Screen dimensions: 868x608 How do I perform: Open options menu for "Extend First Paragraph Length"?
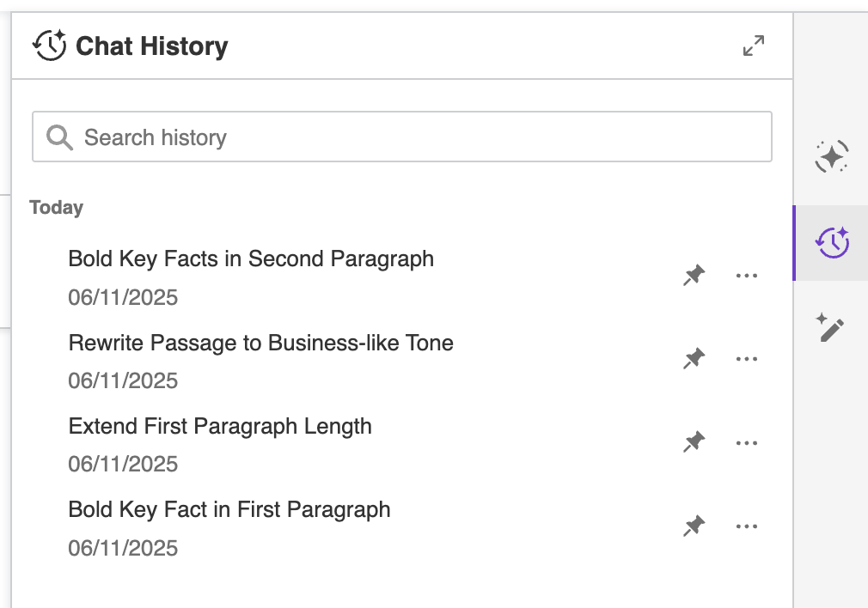pyautogui.click(x=747, y=444)
